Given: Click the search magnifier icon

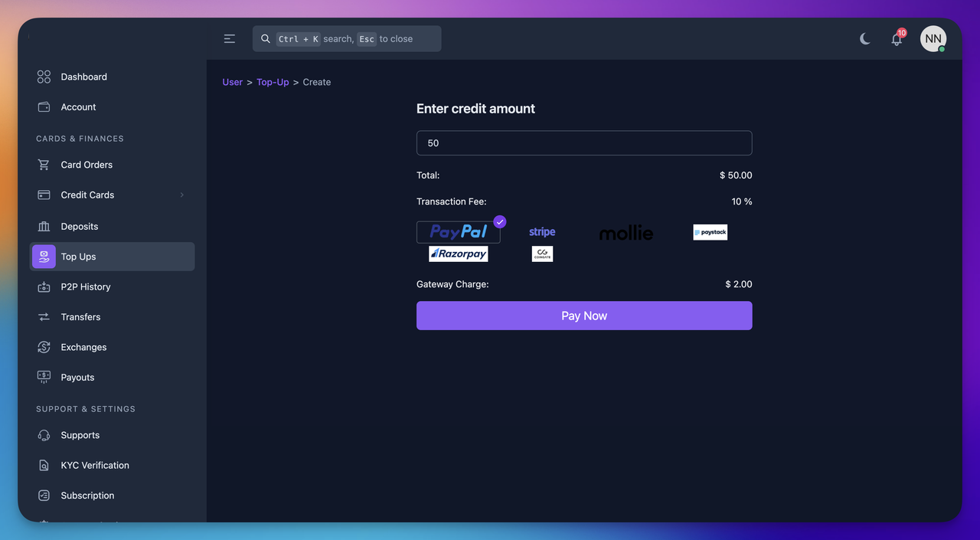Looking at the screenshot, I should [266, 39].
